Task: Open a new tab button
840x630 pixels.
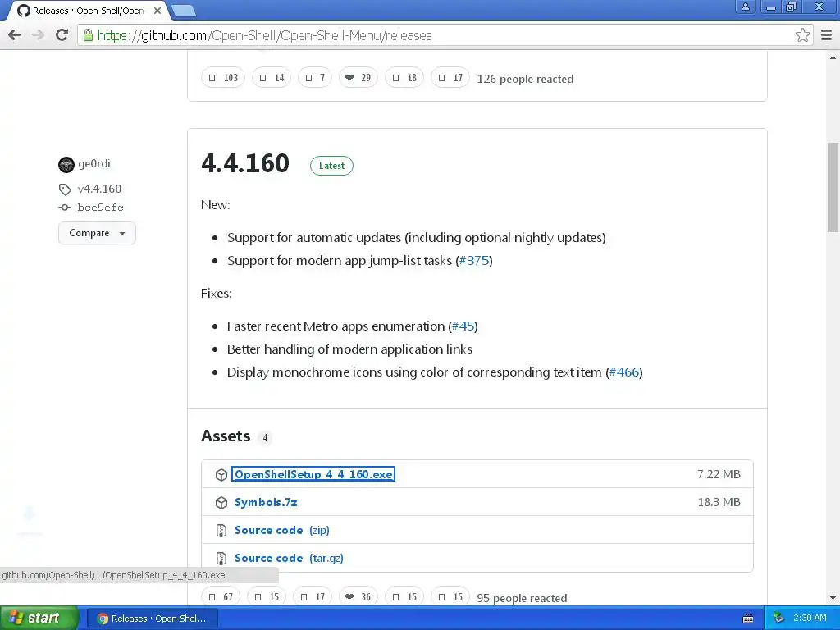Action: [183, 11]
